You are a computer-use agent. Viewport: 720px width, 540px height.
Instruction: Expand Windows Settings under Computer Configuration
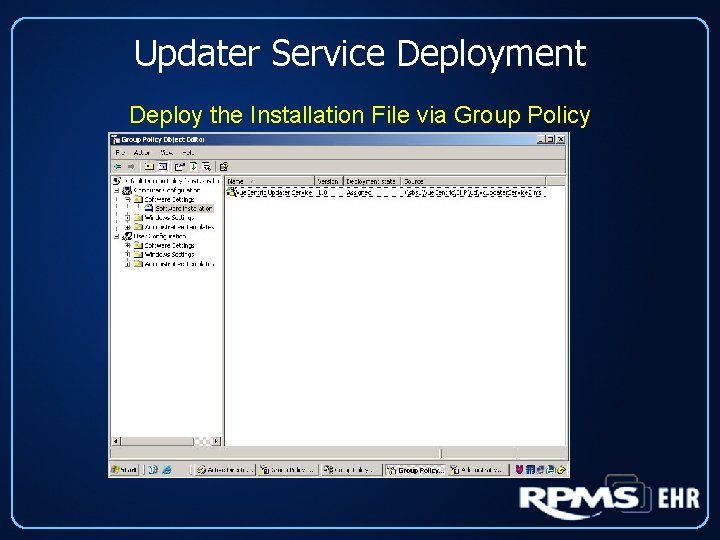click(128, 218)
